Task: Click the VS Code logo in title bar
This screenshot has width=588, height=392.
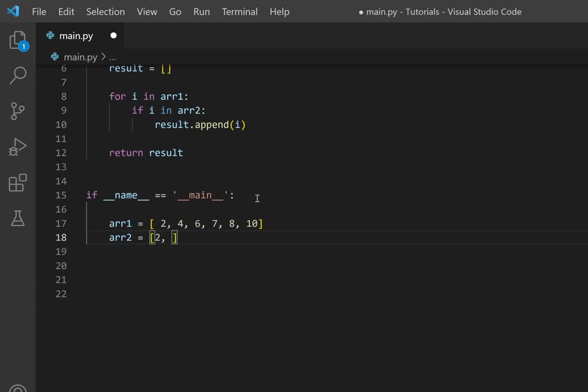Action: pyautogui.click(x=13, y=11)
